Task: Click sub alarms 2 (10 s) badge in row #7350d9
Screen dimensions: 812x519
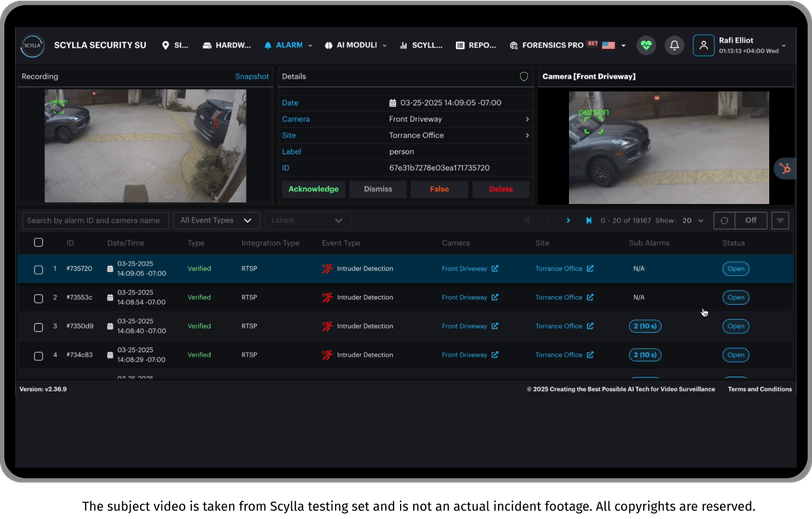Action: coord(645,326)
